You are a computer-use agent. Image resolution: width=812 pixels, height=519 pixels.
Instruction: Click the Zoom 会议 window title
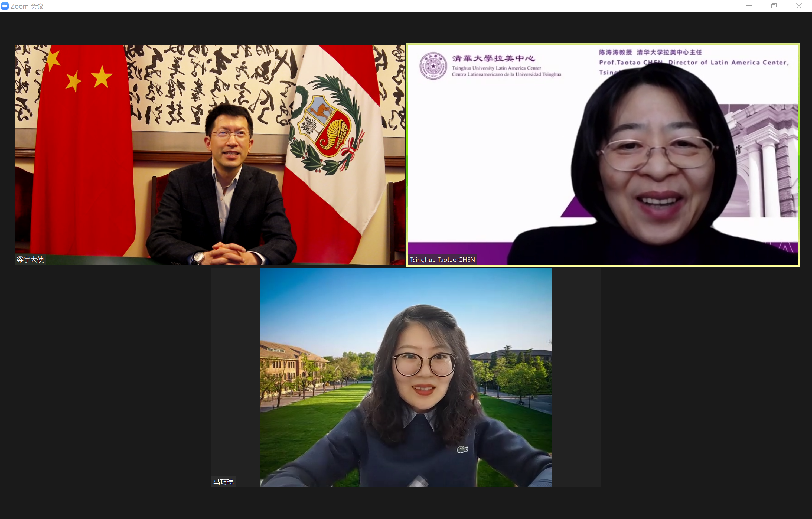click(27, 6)
